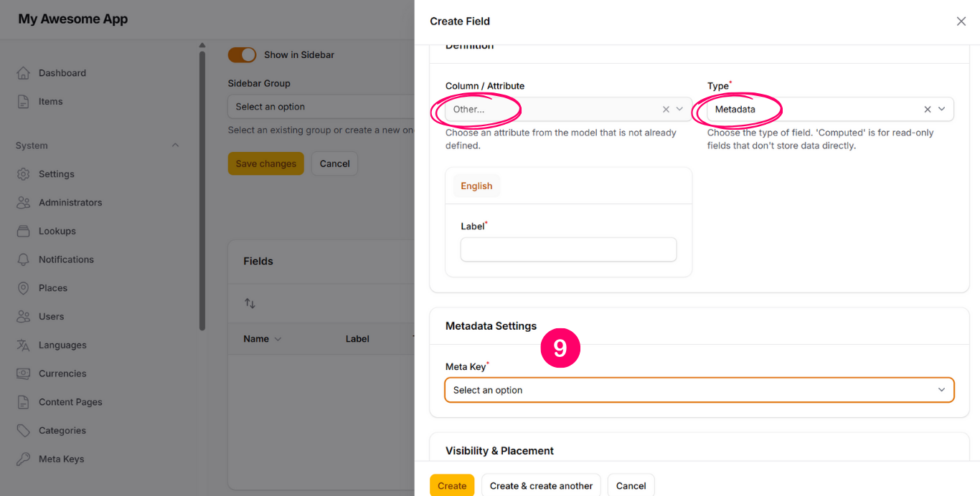
Task: Close the Create Field panel
Action: pos(961,22)
